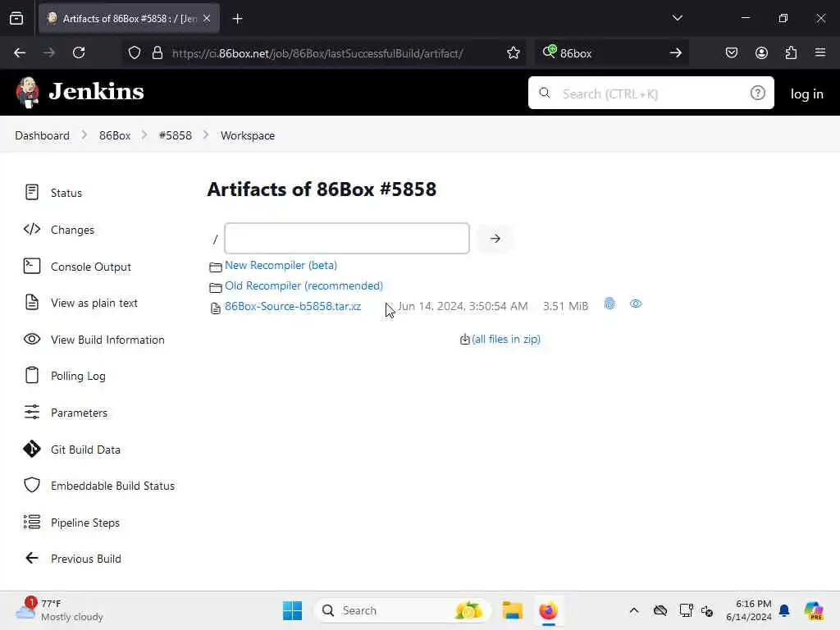Click the Firefox taskbar icon

pyautogui.click(x=549, y=610)
